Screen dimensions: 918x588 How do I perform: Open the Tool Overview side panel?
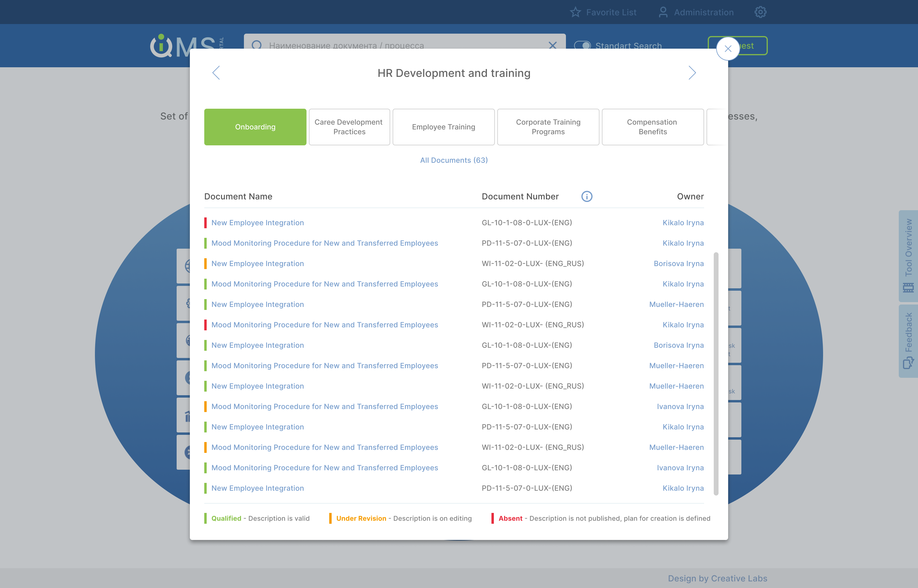[x=908, y=256]
